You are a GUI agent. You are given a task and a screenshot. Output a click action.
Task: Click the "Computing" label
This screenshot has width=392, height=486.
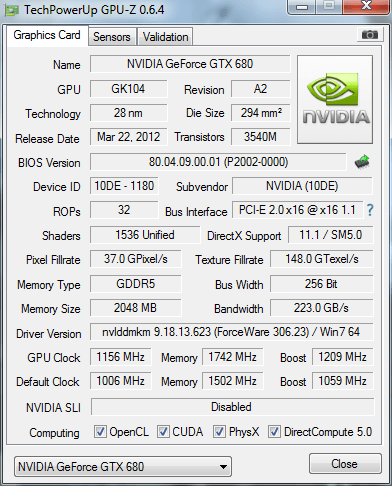(54, 433)
